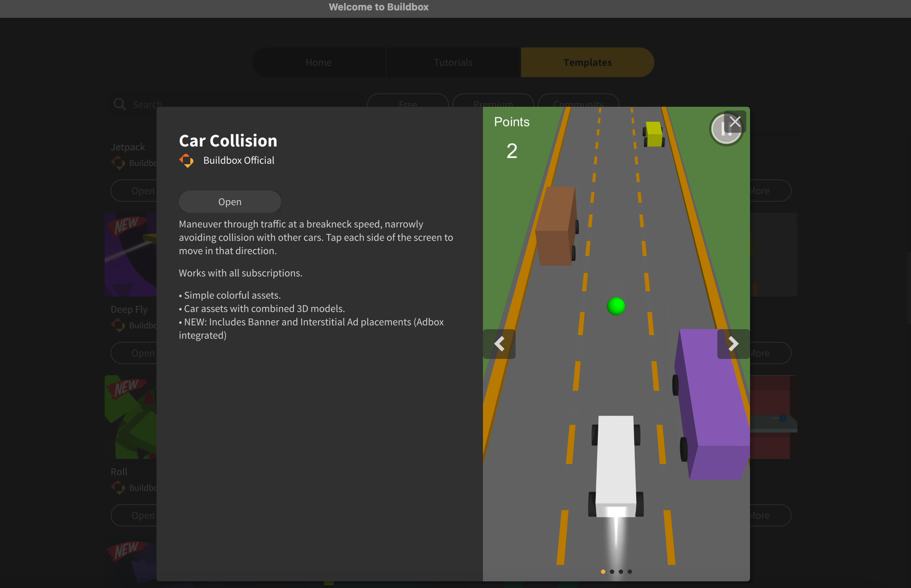
Task: Switch to the Tutorials tab
Action: [453, 62]
